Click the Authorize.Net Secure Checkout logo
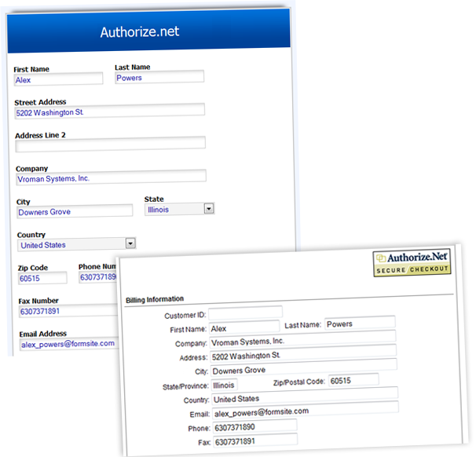476x457 pixels. (x=412, y=263)
